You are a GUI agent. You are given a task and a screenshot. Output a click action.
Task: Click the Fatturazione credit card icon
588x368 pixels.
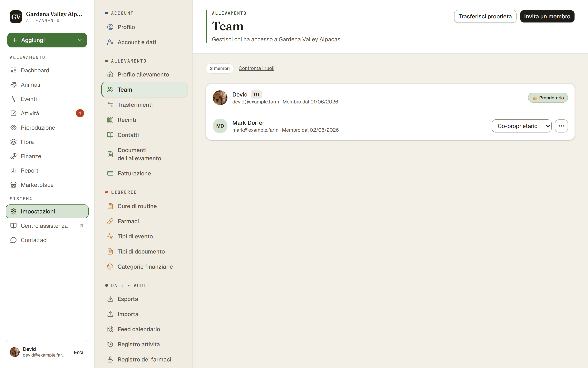click(110, 174)
